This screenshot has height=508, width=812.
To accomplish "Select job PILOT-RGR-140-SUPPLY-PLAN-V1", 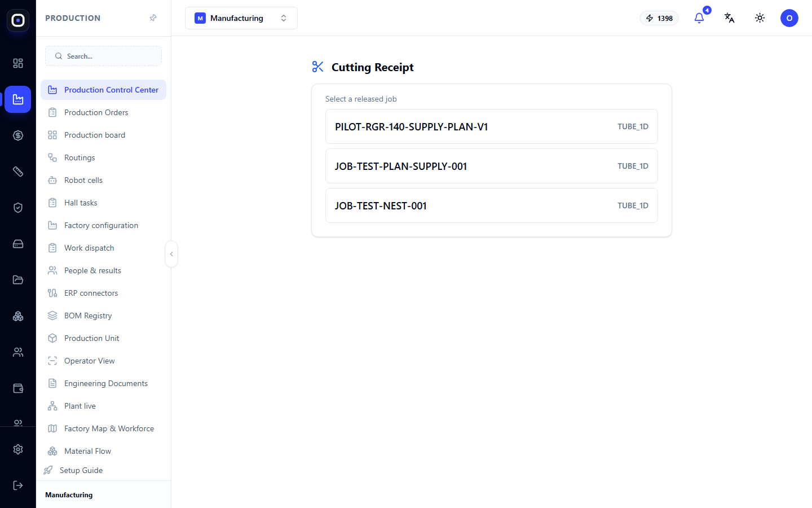I will (492, 126).
